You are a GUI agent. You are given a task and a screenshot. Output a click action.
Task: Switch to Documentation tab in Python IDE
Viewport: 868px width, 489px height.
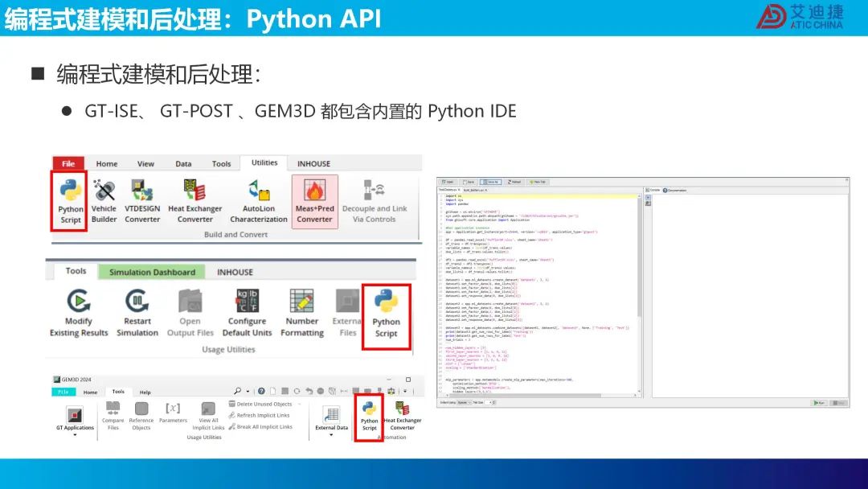pyautogui.click(x=675, y=190)
